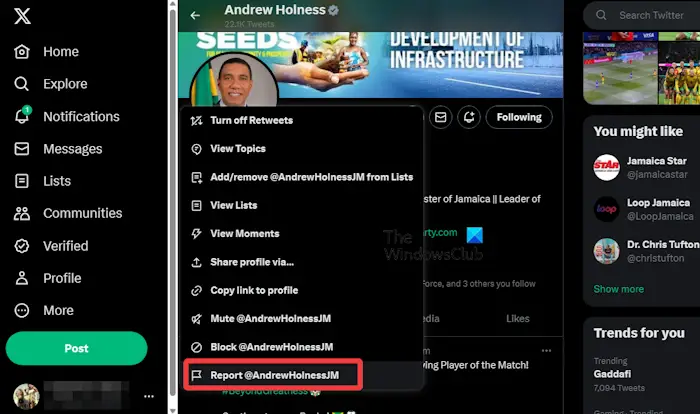The height and width of the screenshot is (414, 700).
Task: Click the Jamaica Star avatar
Action: [x=606, y=167]
